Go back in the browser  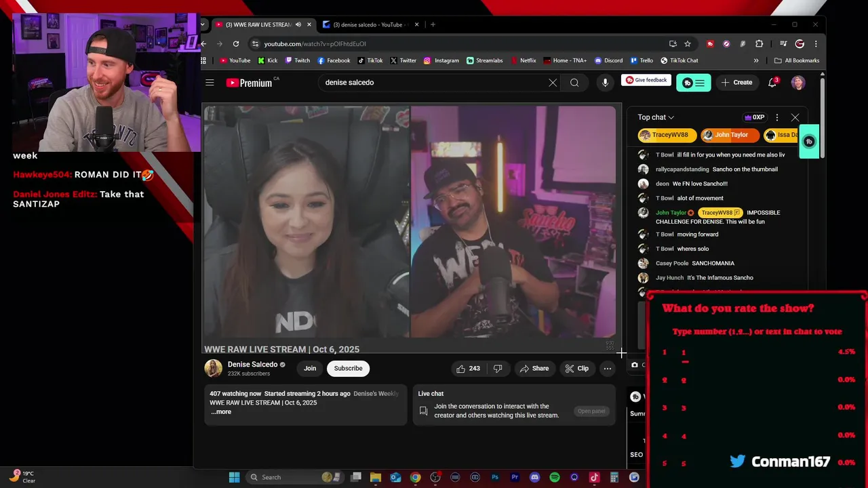tap(203, 44)
